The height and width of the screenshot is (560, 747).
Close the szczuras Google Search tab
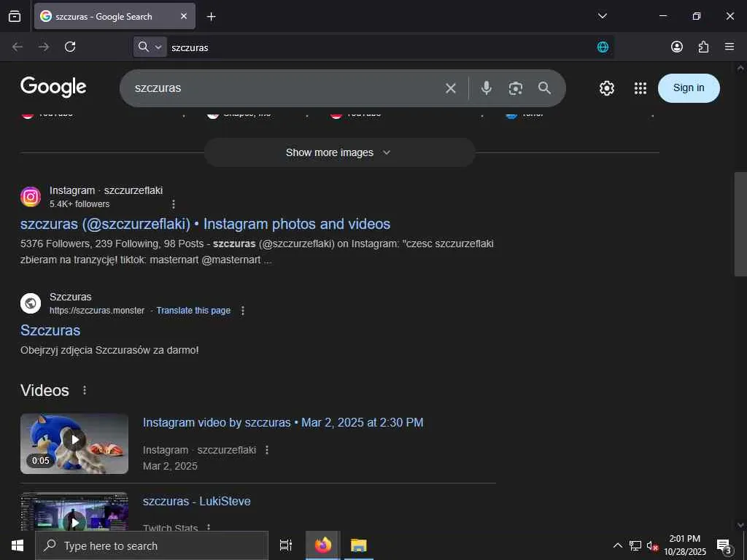[x=184, y=16]
